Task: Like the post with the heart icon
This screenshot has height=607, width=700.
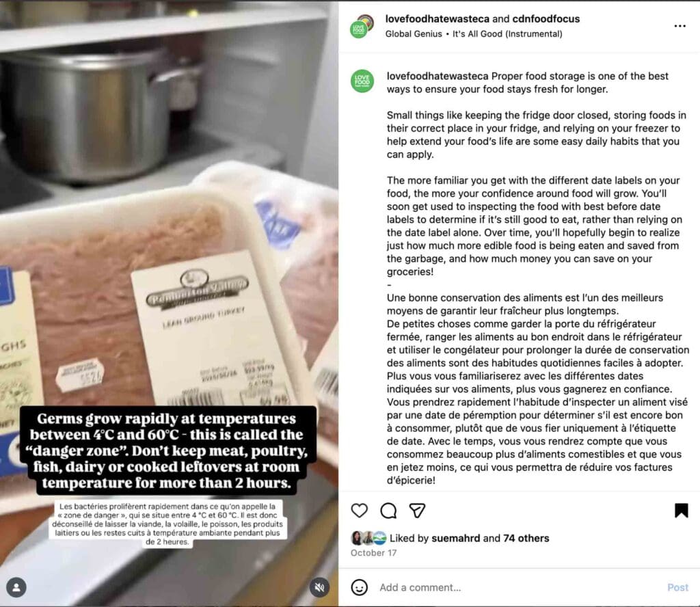Action: click(360, 510)
